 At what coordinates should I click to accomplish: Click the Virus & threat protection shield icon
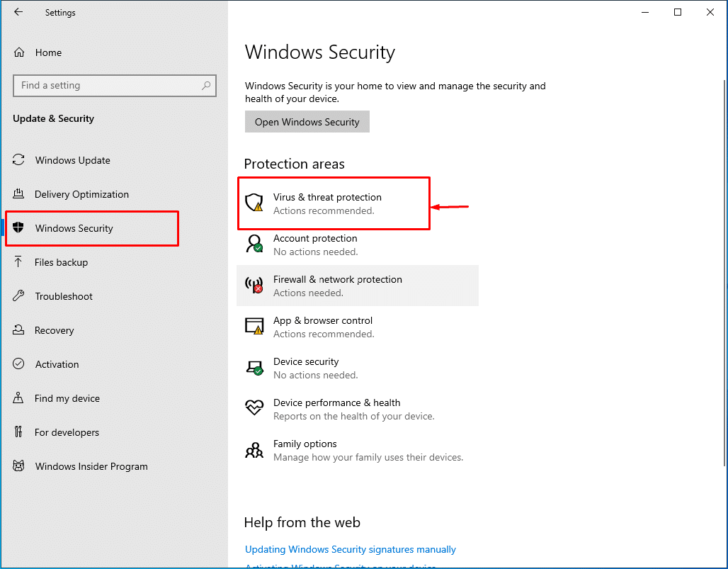pos(254,203)
